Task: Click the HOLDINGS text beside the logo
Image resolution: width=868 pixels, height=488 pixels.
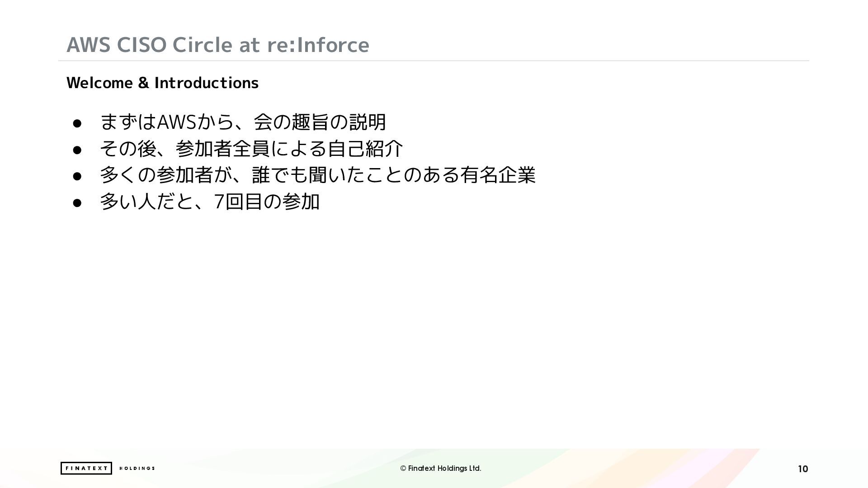Action: [137, 468]
